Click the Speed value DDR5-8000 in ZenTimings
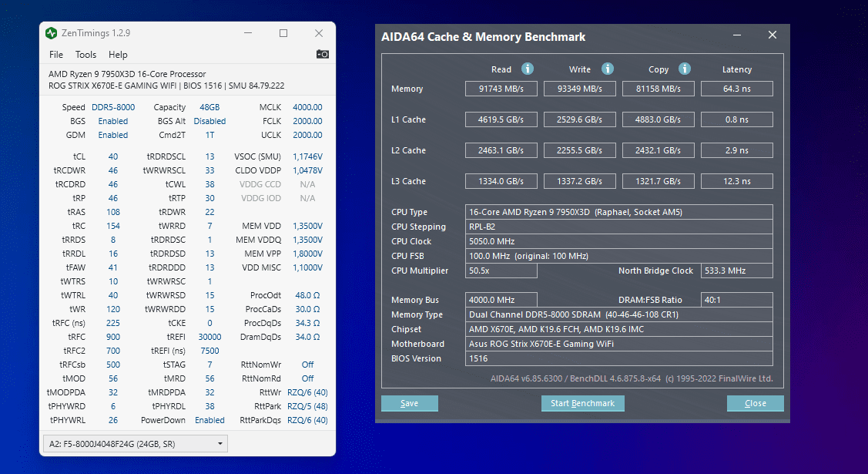 (113, 107)
